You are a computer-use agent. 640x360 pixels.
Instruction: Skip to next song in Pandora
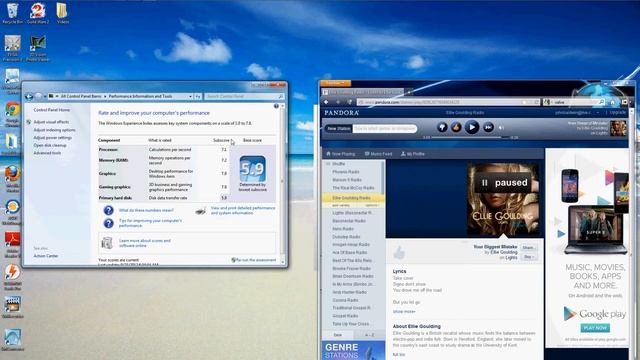[488, 127]
